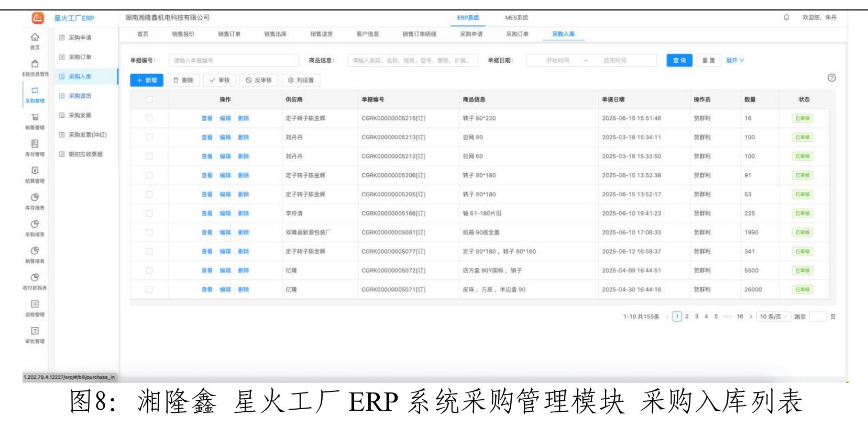This screenshot has height=428, width=868.
Task: Go to the previous page arrow
Action: click(x=667, y=317)
